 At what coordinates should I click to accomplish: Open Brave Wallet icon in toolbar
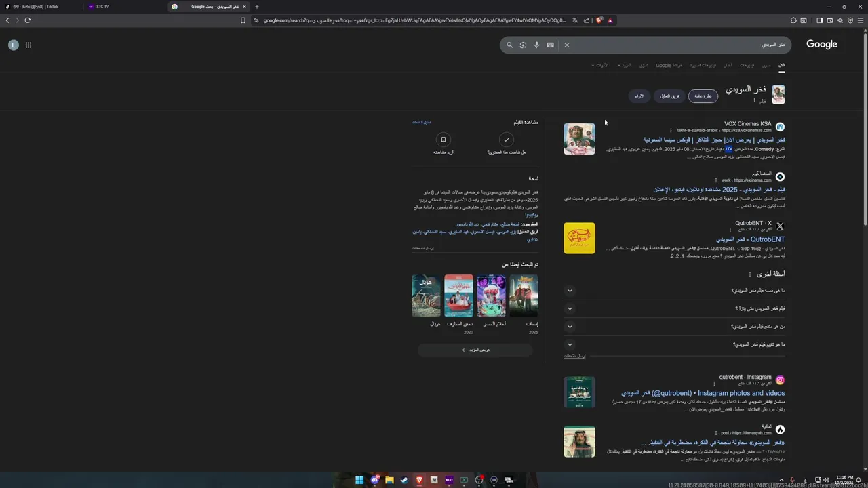point(829,20)
